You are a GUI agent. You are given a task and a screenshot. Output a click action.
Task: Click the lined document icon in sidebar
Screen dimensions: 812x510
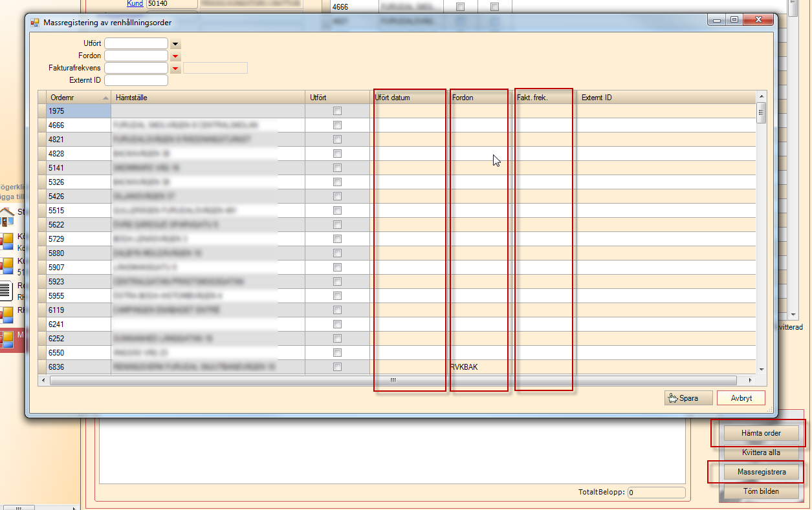pyautogui.click(x=6, y=290)
